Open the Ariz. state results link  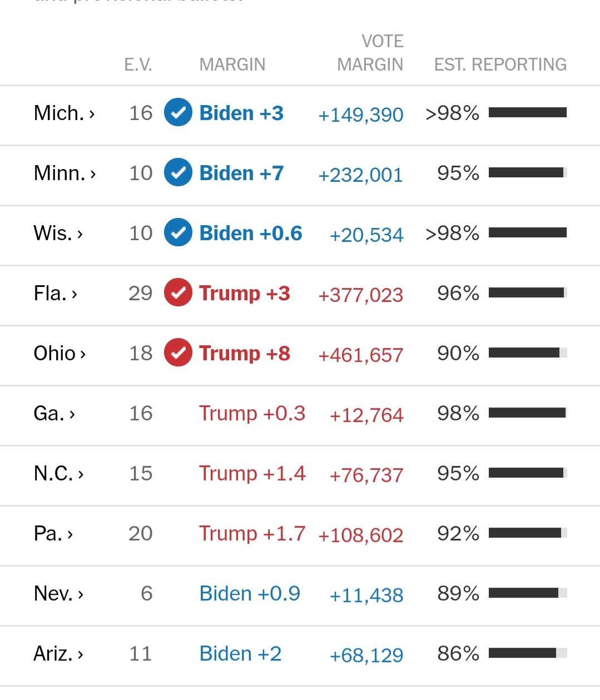(x=58, y=653)
